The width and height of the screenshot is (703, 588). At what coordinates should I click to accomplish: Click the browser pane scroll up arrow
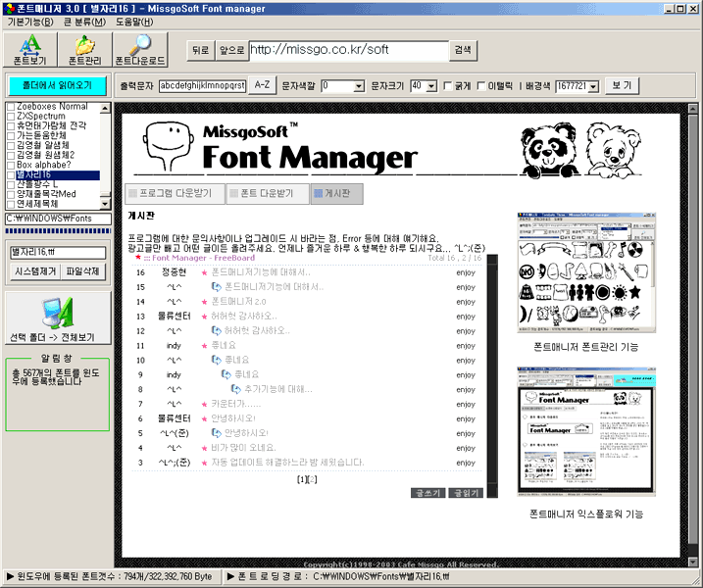[692, 109]
